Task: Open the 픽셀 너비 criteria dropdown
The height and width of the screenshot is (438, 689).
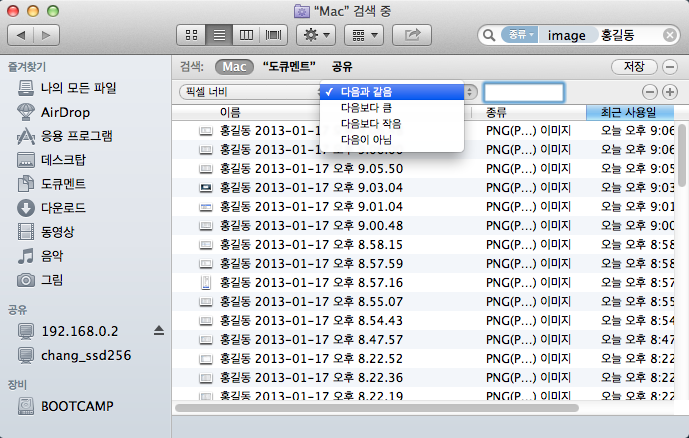Action: click(250, 92)
